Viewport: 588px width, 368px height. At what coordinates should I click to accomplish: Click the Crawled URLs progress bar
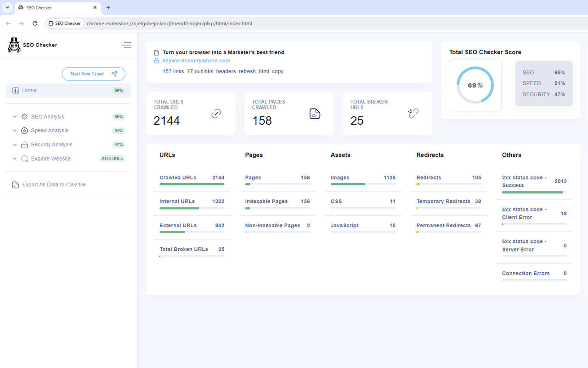click(x=192, y=184)
